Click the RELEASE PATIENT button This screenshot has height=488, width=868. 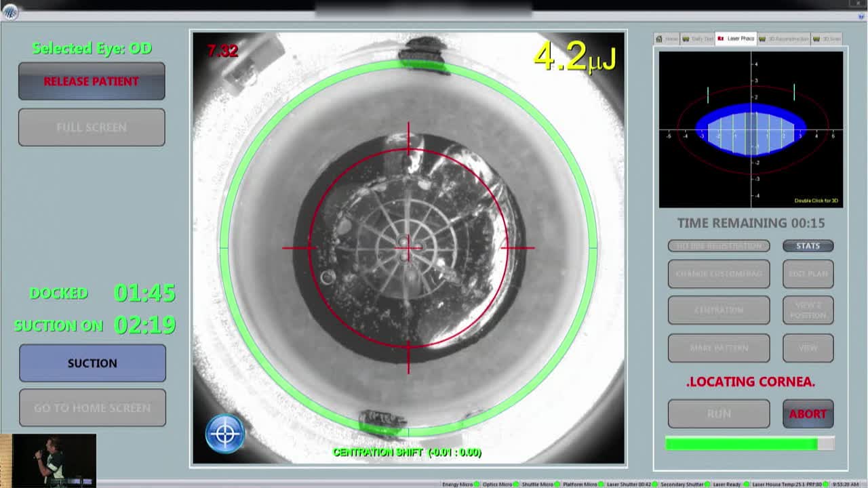(x=92, y=81)
